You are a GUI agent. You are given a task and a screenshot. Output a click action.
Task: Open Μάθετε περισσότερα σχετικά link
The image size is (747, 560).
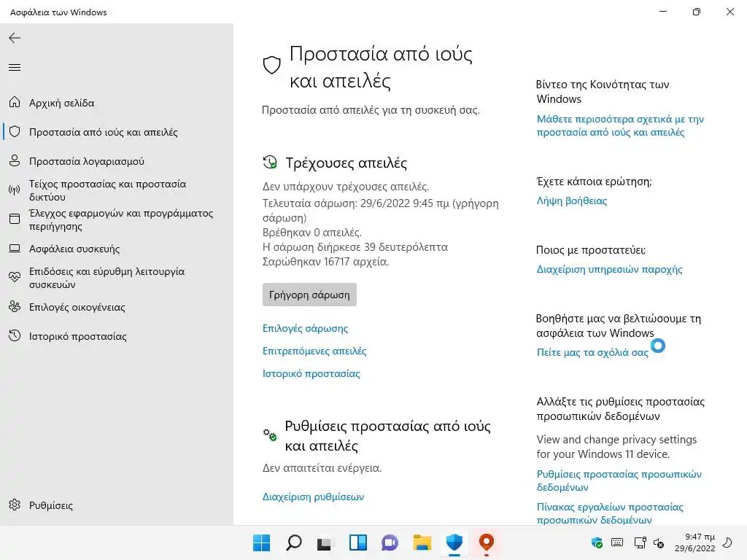[x=620, y=125]
